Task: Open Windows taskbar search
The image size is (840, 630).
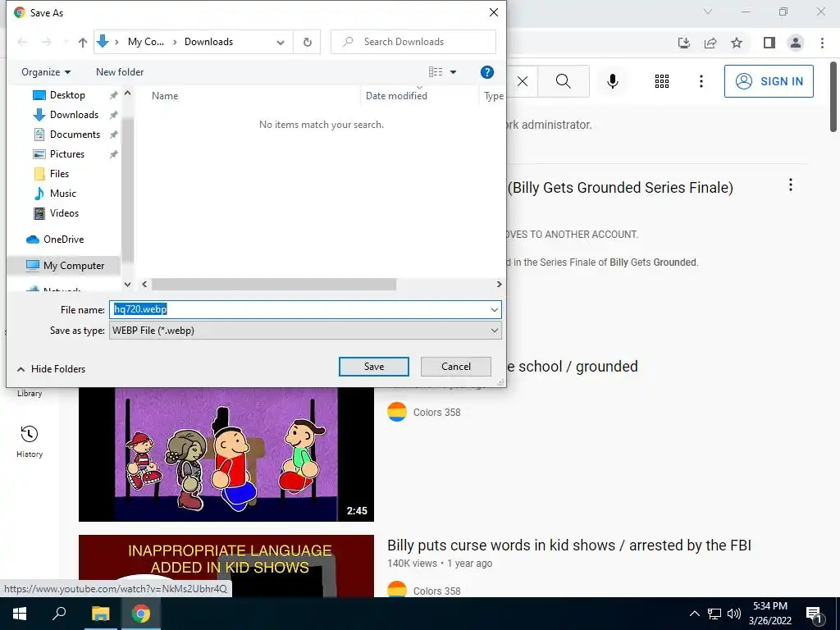Action: point(59,614)
